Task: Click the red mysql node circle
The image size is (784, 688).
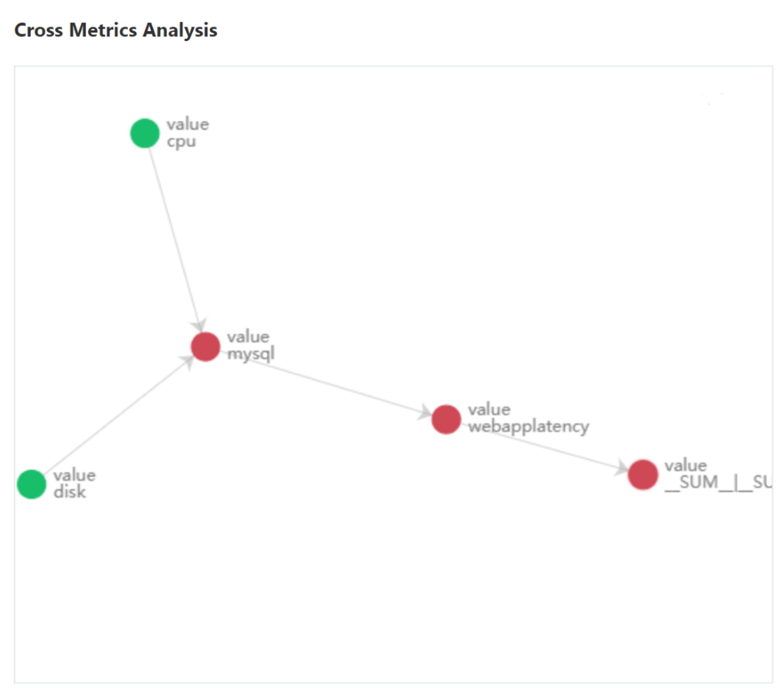Action: point(205,347)
